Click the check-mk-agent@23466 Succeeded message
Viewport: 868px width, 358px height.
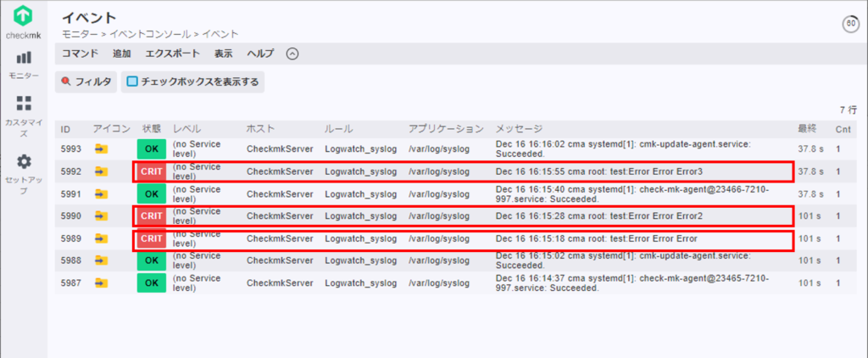point(632,194)
